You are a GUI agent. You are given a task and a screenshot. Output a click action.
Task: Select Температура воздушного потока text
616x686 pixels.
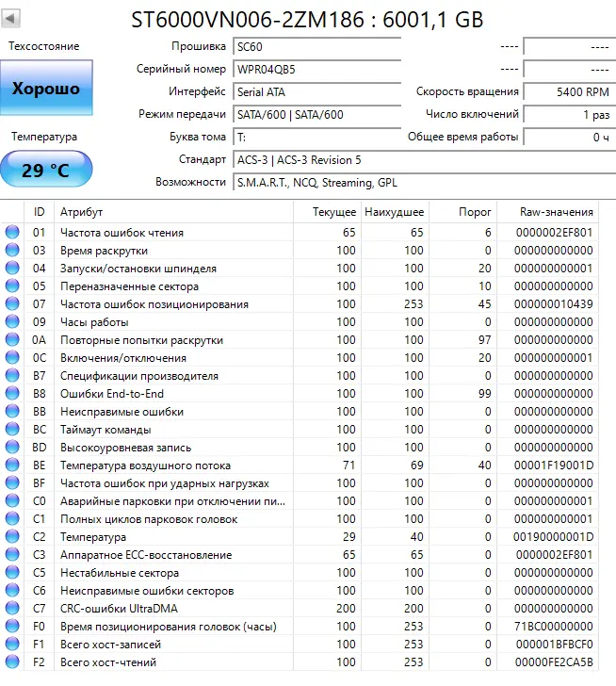[x=146, y=465]
